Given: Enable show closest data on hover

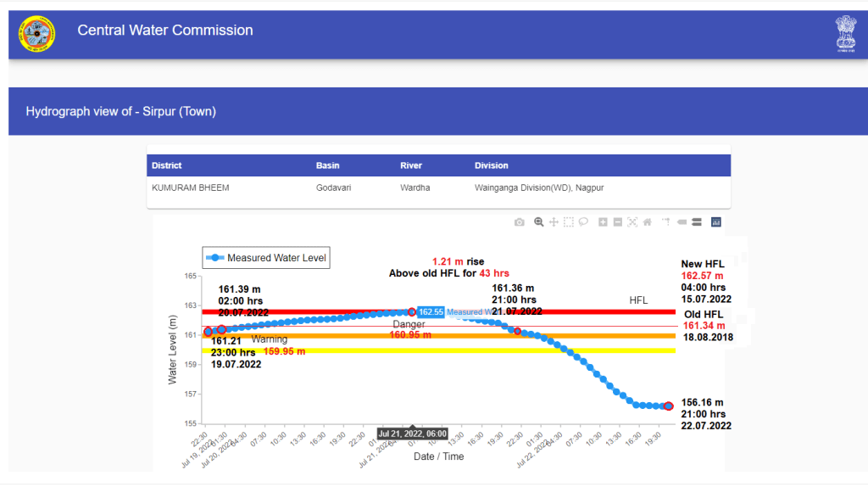Looking at the screenshot, I should [x=681, y=222].
